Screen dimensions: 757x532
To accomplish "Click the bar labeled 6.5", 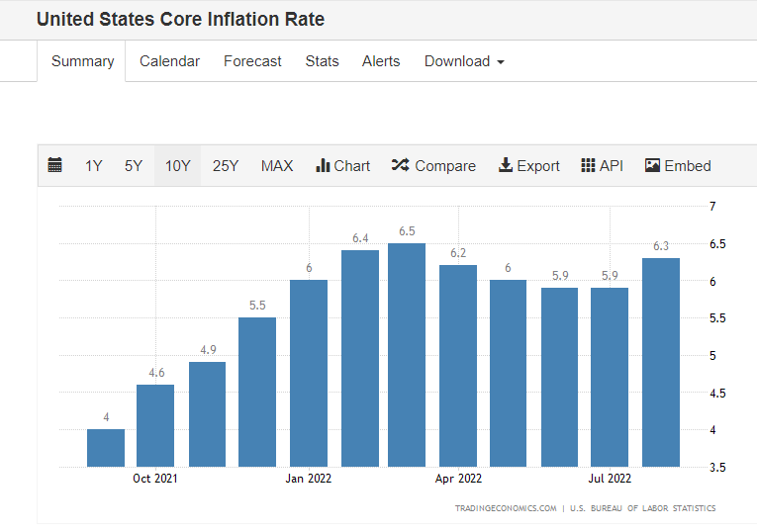I will (x=407, y=355).
